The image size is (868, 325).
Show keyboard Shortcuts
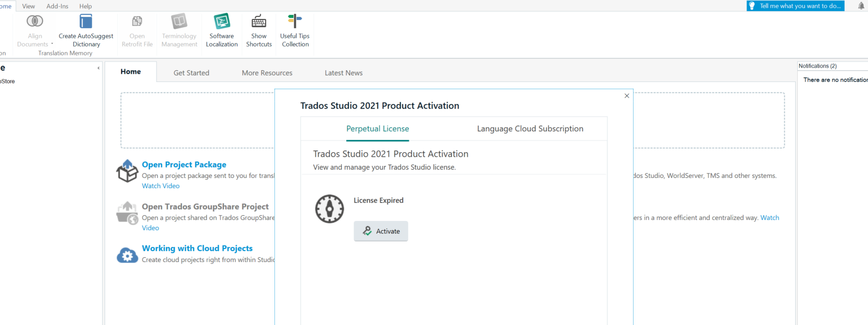[259, 22]
